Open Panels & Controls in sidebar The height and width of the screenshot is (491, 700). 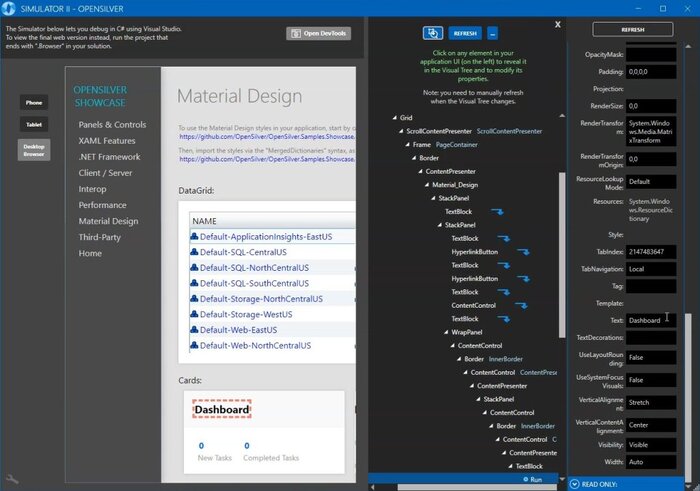pyautogui.click(x=112, y=125)
